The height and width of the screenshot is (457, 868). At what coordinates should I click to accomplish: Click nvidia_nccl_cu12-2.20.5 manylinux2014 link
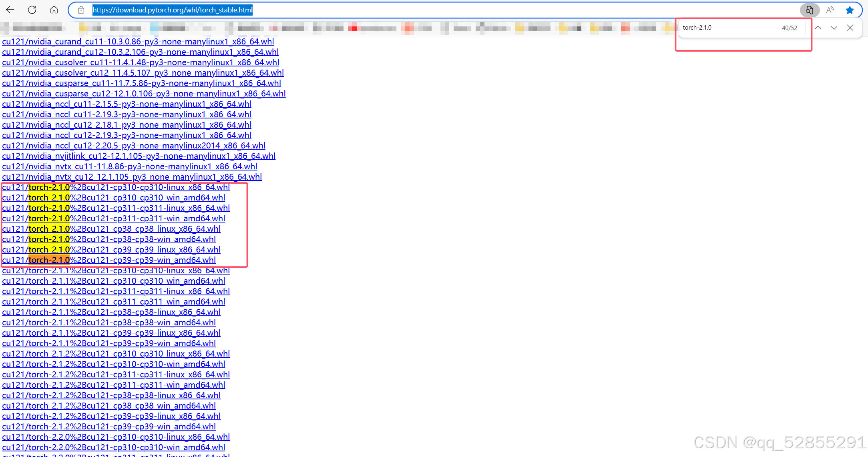(x=134, y=146)
